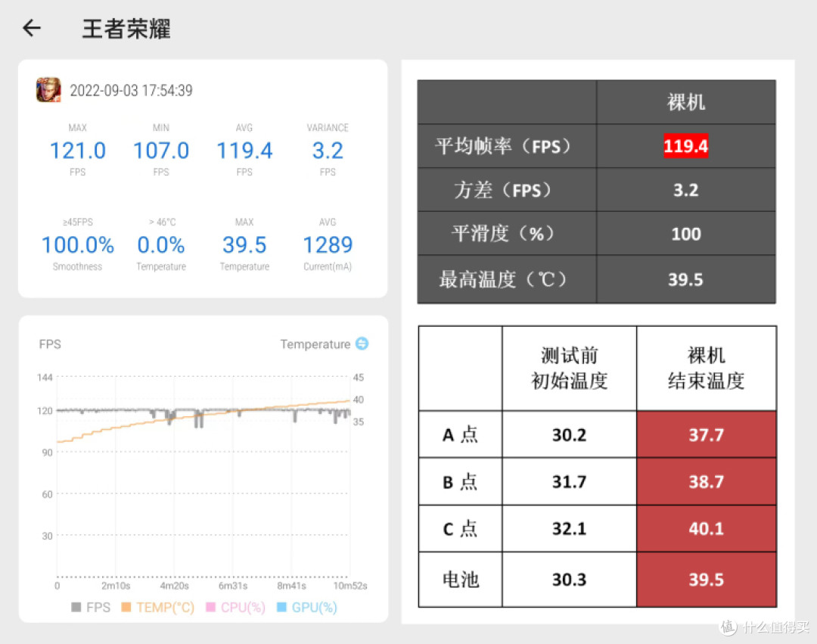Select MIN FPS value 107.0
The height and width of the screenshot is (644, 817).
pyautogui.click(x=161, y=151)
